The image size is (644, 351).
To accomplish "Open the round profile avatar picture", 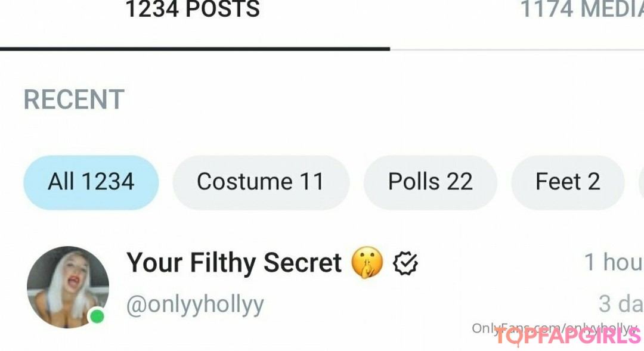I will pyautogui.click(x=67, y=287).
